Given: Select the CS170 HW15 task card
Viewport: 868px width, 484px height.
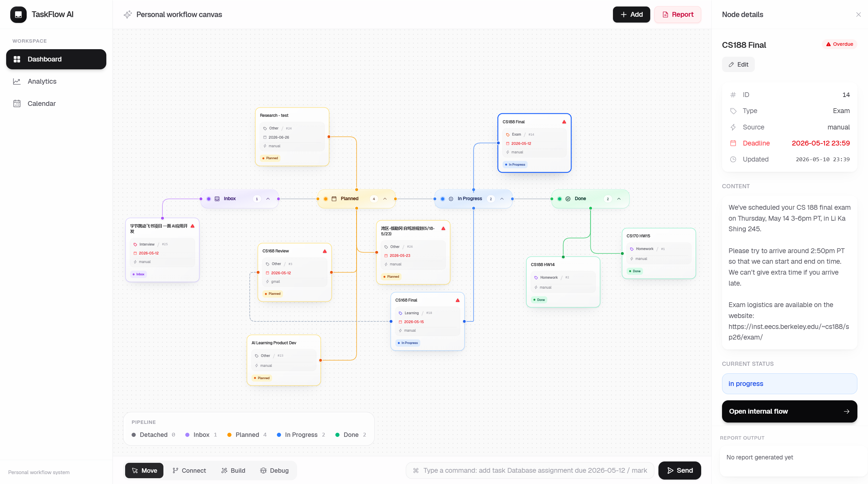Looking at the screenshot, I should [659, 253].
